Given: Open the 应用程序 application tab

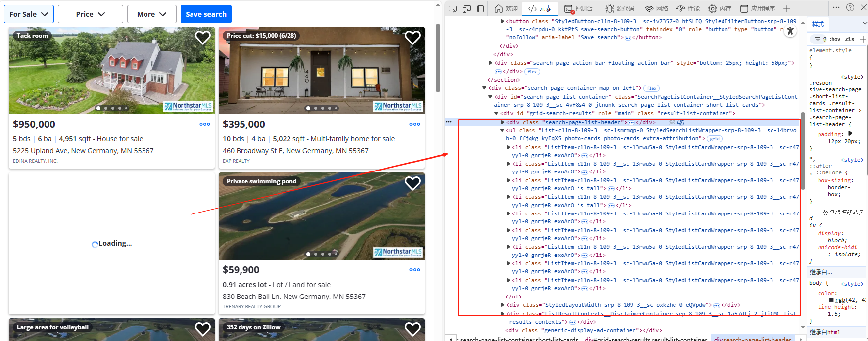Looking at the screenshot, I should tap(758, 9).
